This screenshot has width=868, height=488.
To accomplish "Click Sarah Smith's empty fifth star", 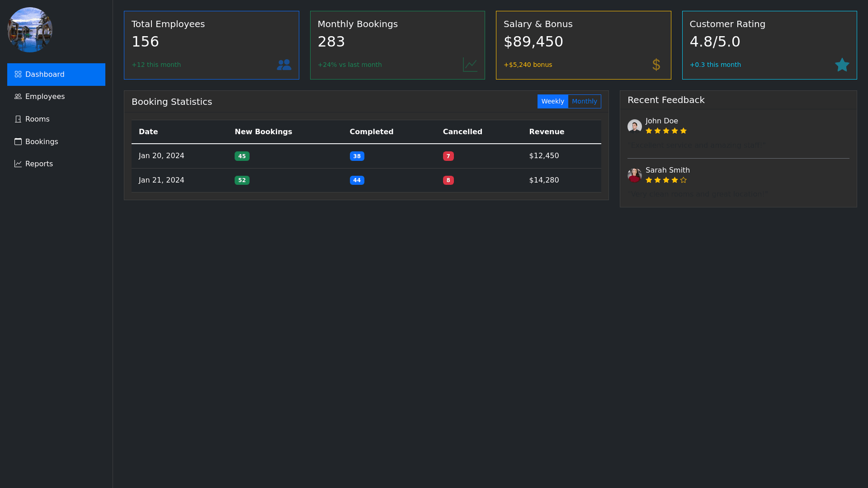I will click(x=683, y=180).
